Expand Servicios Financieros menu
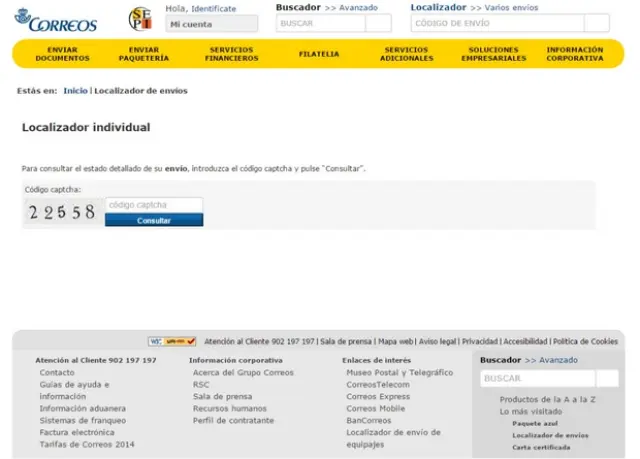The width and height of the screenshot is (640, 459). [231, 54]
